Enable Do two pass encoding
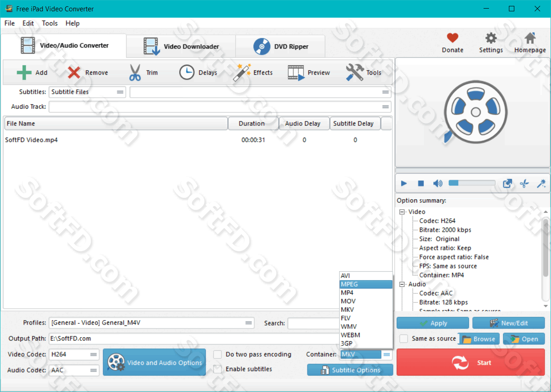 [x=217, y=354]
